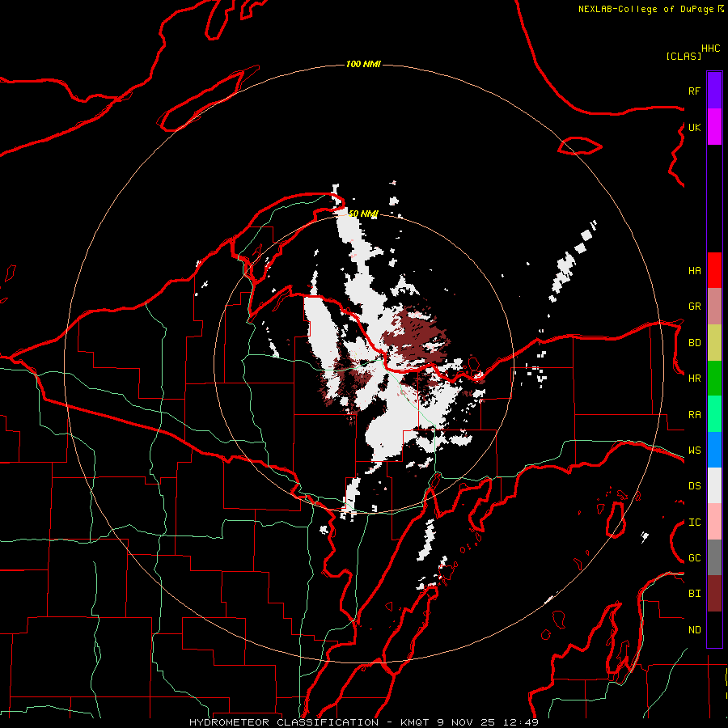728x728 pixels.
Task: Click the GR legend color swatch
Action: coord(714,307)
